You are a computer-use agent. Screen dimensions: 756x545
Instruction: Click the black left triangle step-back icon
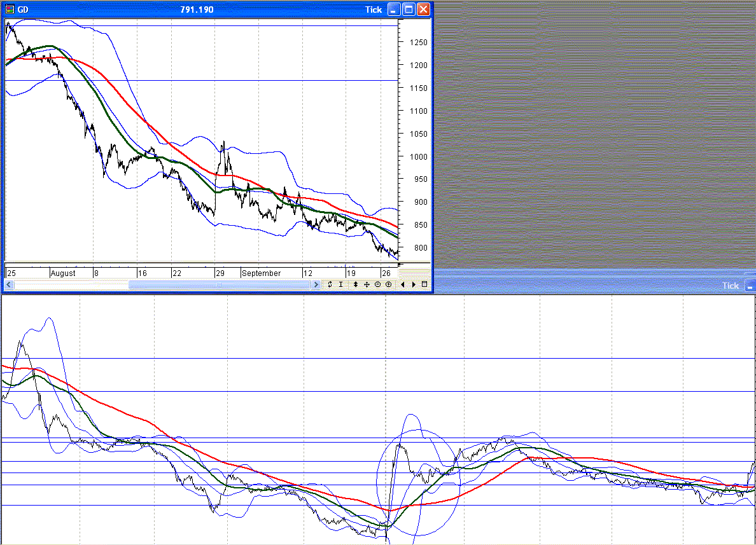(403, 284)
